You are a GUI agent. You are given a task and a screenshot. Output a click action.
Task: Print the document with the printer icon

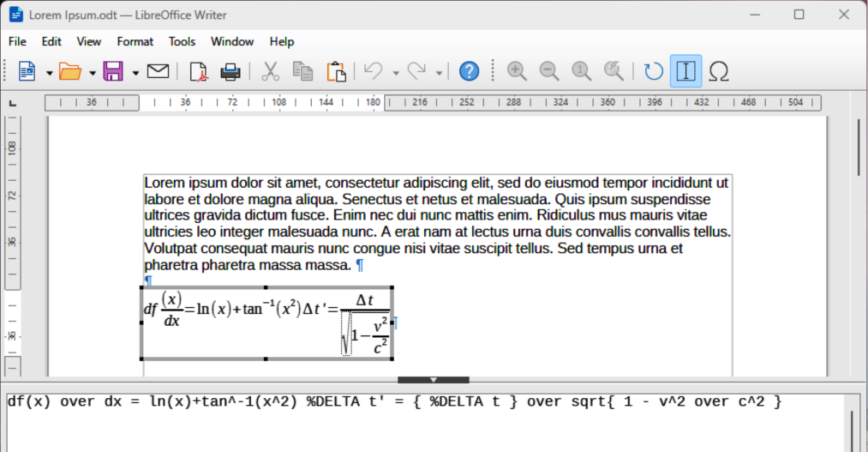230,71
